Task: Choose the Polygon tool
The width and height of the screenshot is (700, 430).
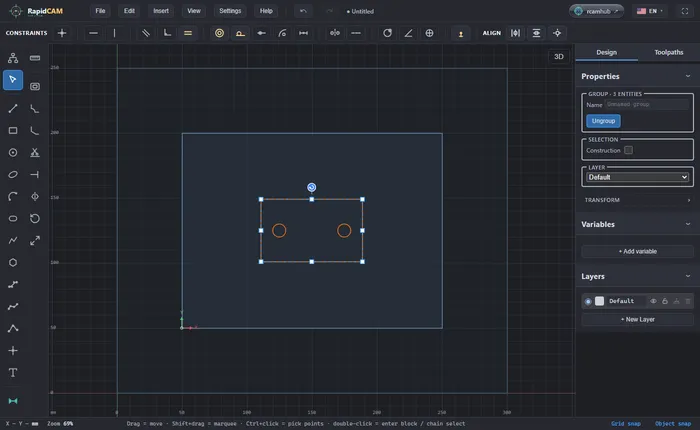Action: (x=13, y=263)
